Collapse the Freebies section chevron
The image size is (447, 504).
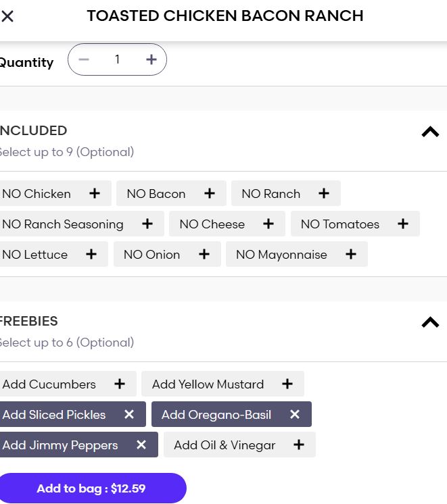click(430, 322)
